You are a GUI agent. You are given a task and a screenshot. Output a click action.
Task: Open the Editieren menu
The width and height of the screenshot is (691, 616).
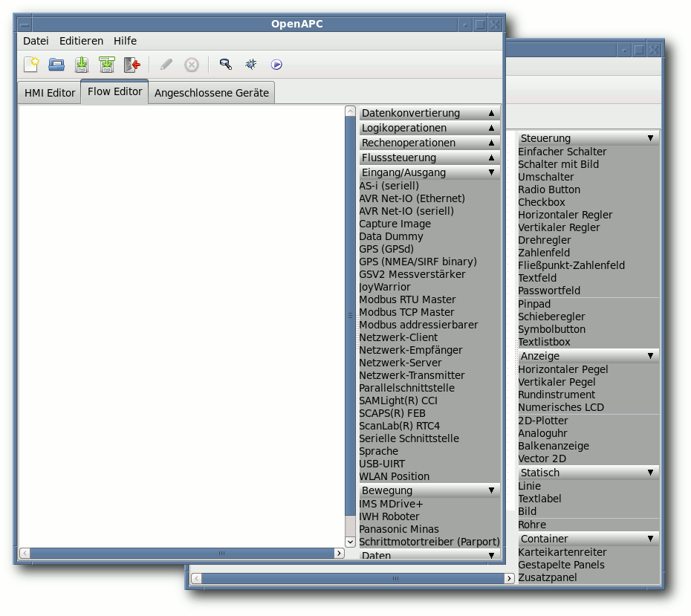coord(81,41)
